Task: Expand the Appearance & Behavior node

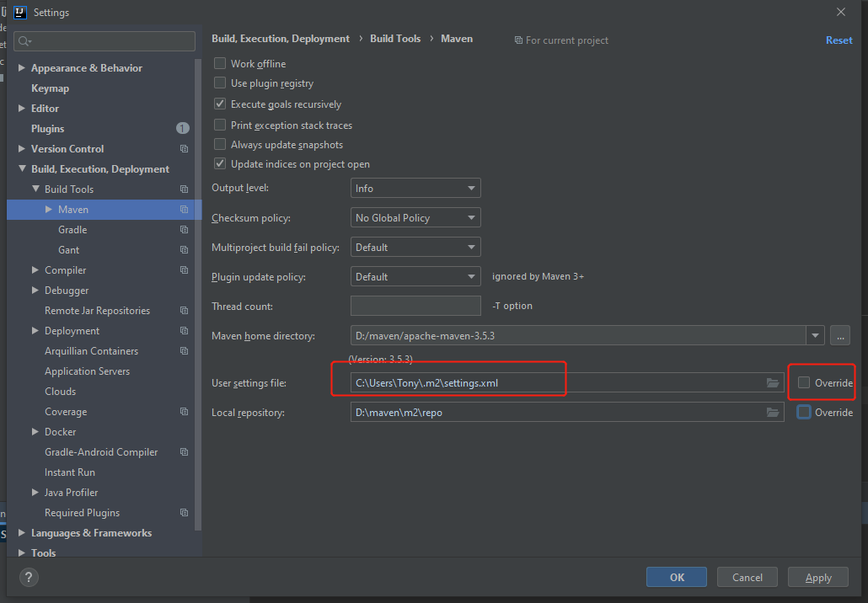Action: [22, 67]
